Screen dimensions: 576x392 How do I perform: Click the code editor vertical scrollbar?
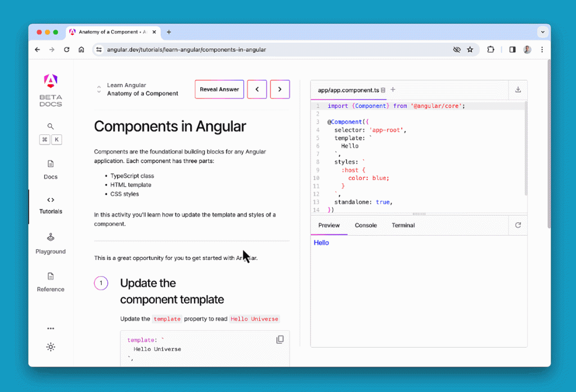(x=526, y=148)
